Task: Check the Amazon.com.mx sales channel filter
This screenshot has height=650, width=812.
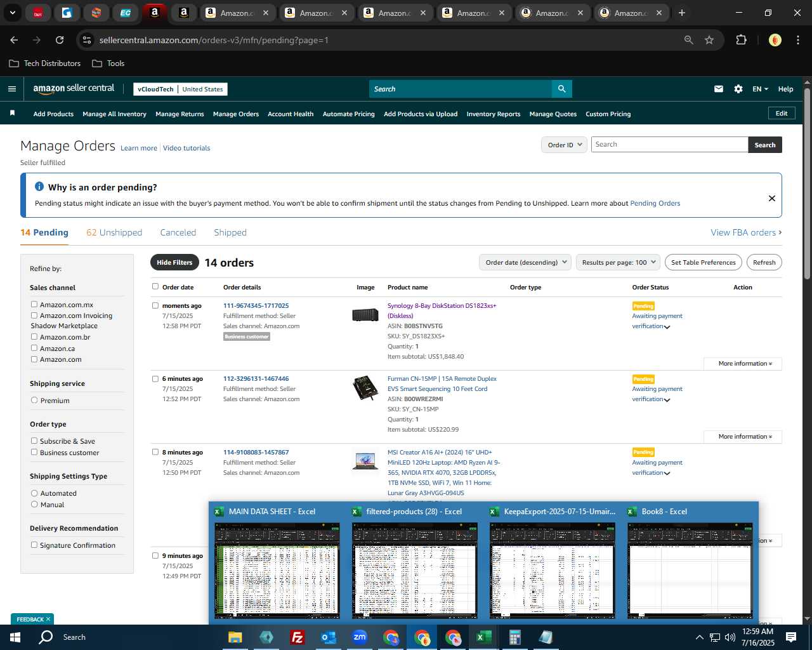Action: (x=34, y=305)
